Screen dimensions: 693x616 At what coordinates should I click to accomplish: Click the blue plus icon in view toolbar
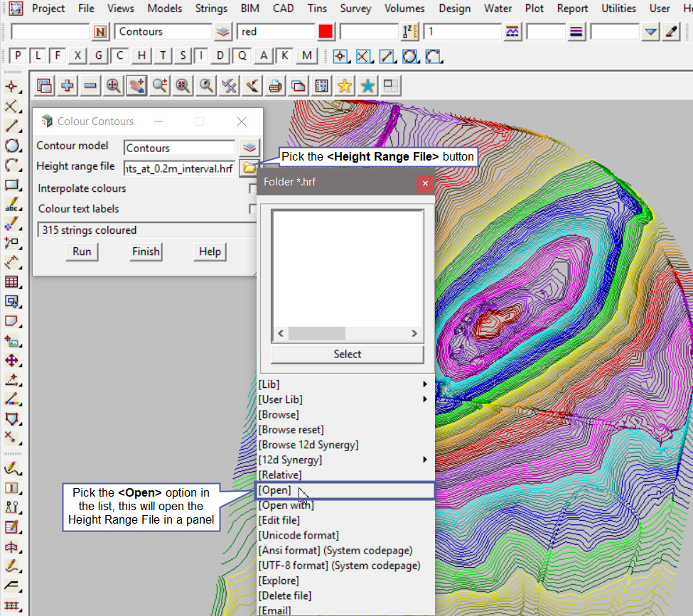tap(68, 86)
